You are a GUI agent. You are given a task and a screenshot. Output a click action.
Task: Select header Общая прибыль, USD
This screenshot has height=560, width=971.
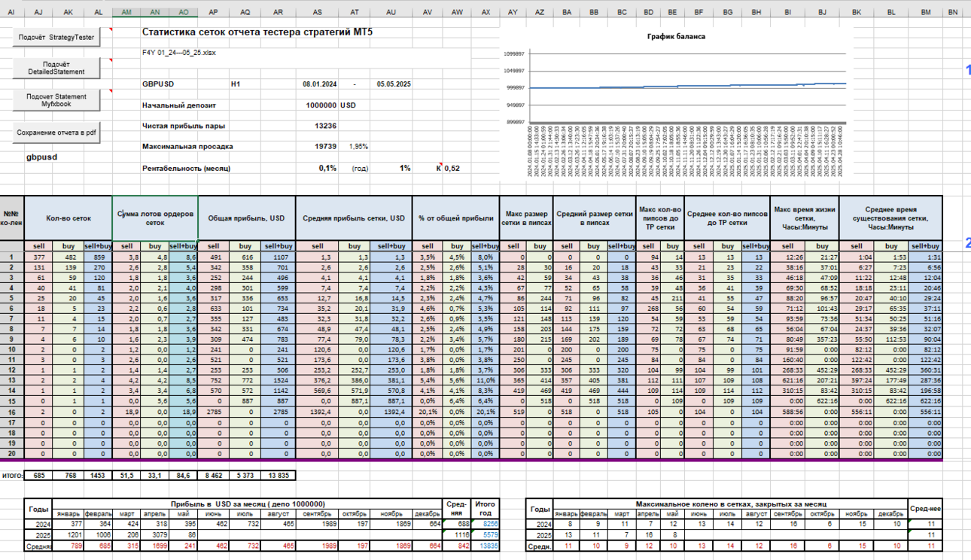point(247,218)
